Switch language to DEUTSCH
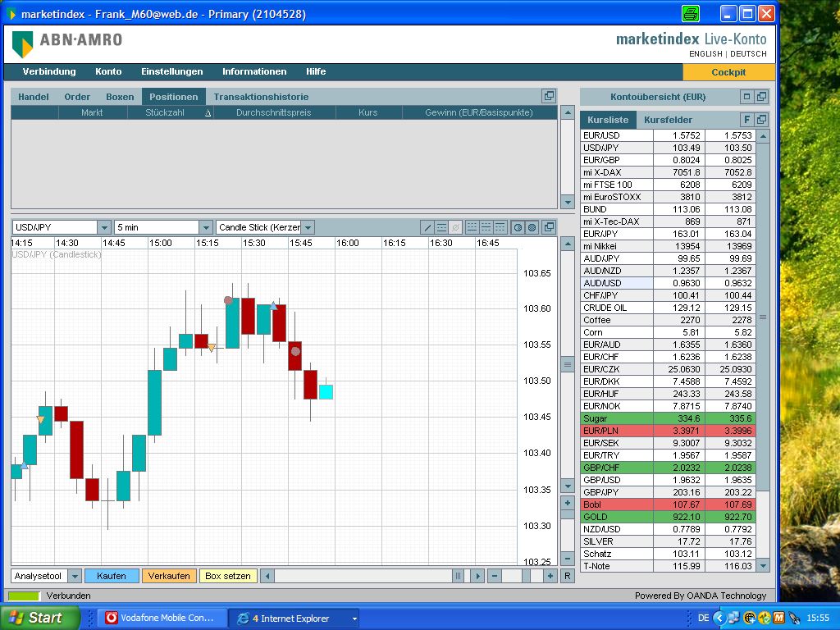The image size is (840, 630). [748, 54]
